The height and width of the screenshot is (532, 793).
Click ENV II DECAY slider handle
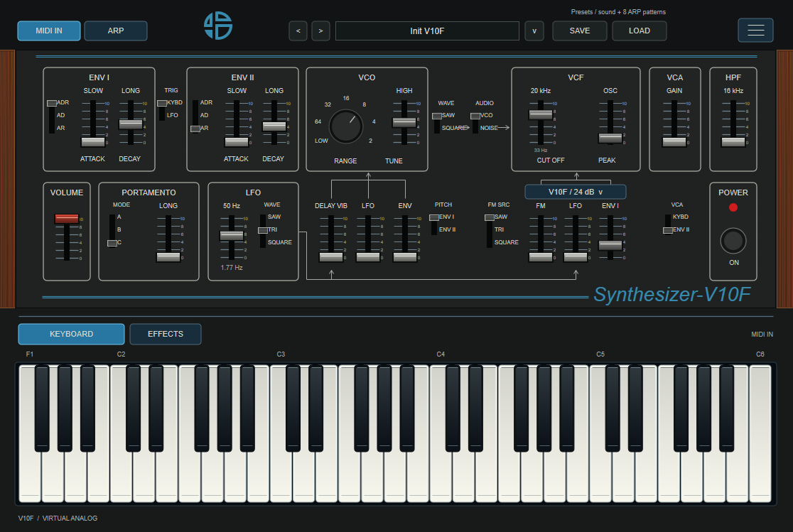point(274,126)
